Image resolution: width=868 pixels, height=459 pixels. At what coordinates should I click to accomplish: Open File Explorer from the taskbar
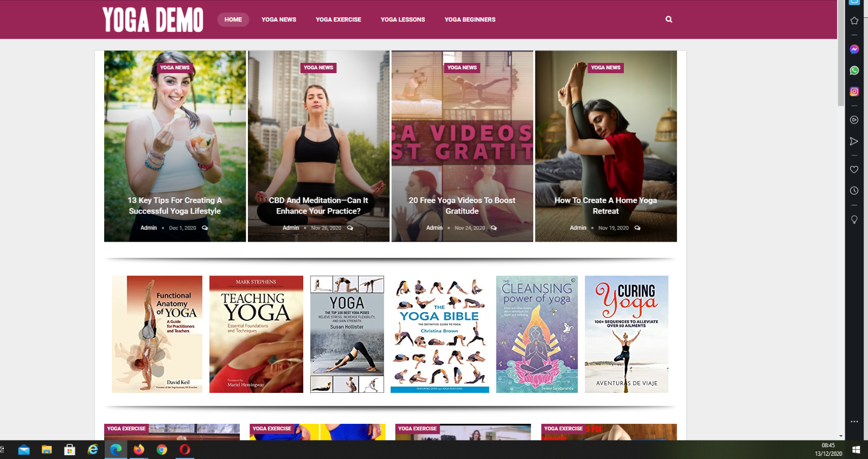point(47,450)
